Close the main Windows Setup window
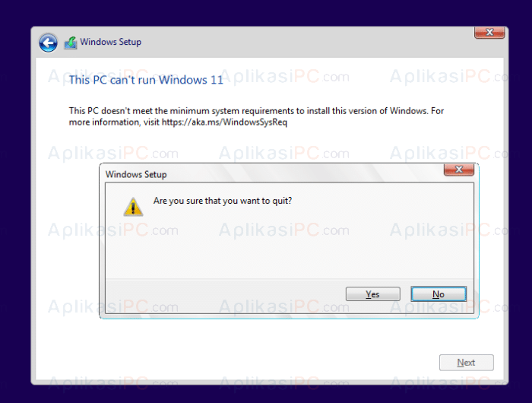 coord(489,33)
